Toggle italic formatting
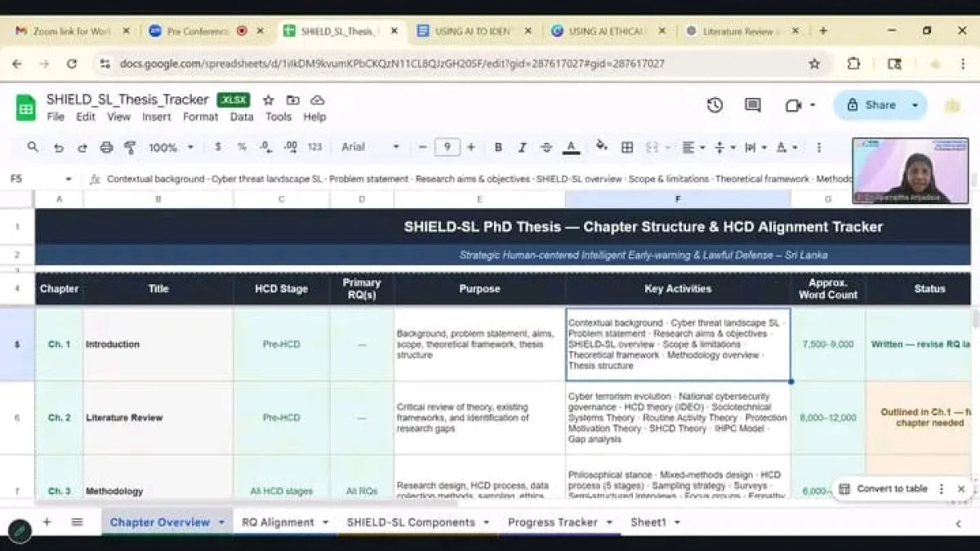This screenshot has width=980, height=551. tap(523, 148)
